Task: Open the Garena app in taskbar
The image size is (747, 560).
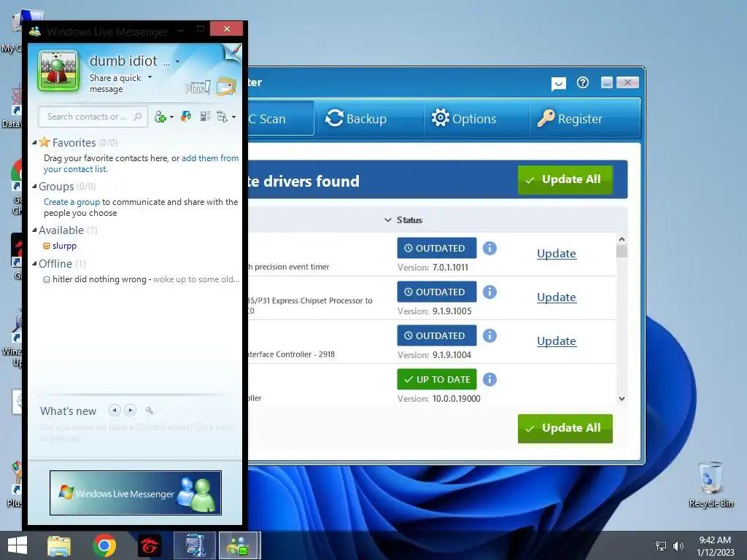Action: (150, 545)
